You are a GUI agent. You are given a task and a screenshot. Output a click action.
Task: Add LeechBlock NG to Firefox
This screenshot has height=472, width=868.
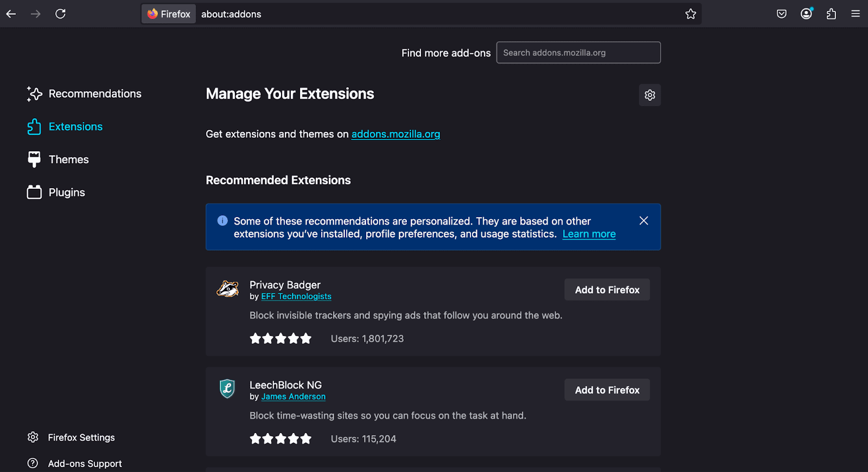[x=607, y=390]
